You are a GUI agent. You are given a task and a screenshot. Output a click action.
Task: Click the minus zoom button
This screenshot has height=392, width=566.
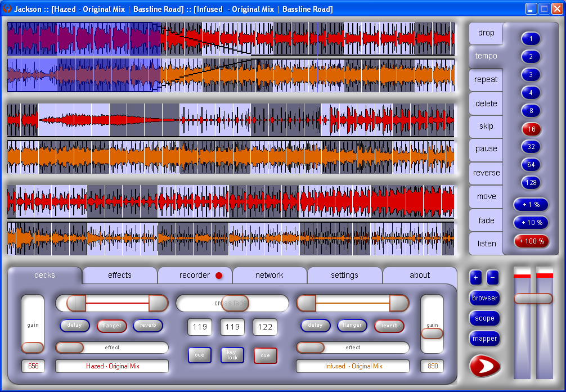(x=492, y=277)
